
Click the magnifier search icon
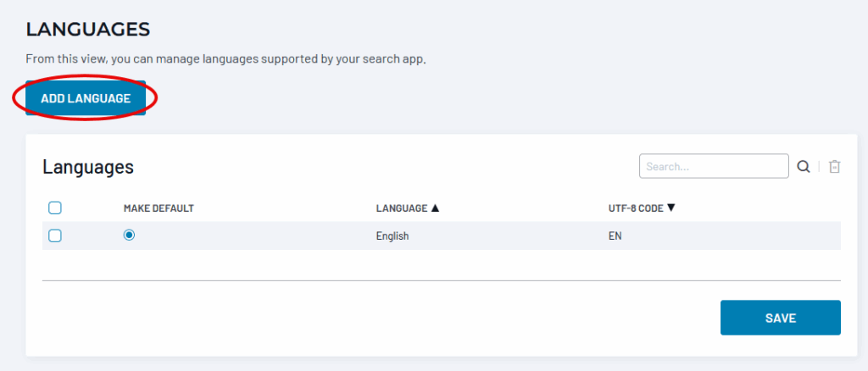(x=804, y=167)
